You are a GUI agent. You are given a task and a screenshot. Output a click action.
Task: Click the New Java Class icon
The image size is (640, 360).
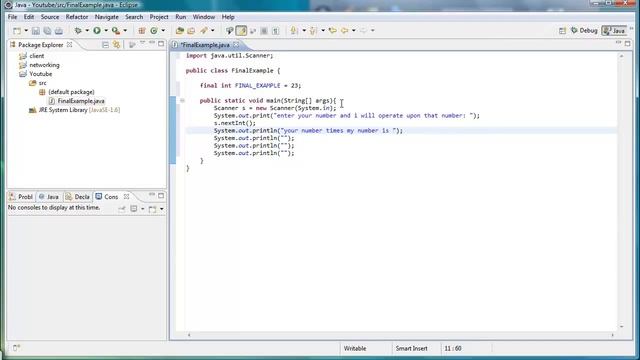point(154,31)
